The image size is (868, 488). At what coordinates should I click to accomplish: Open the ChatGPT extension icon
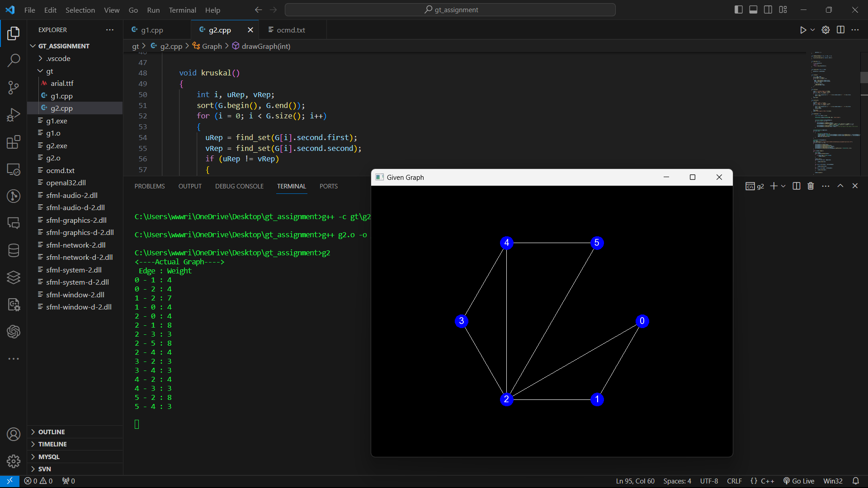tap(14, 332)
